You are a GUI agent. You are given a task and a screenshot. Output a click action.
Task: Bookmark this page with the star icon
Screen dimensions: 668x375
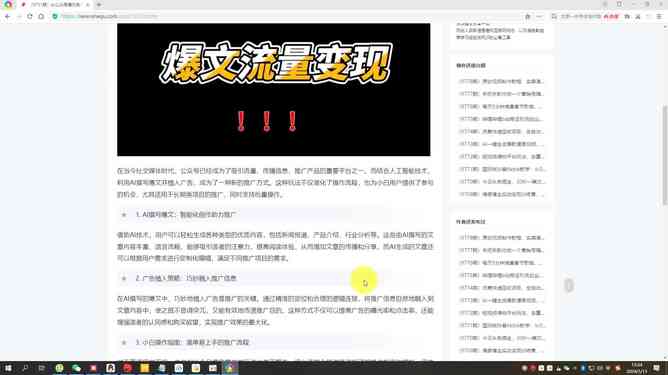click(527, 16)
